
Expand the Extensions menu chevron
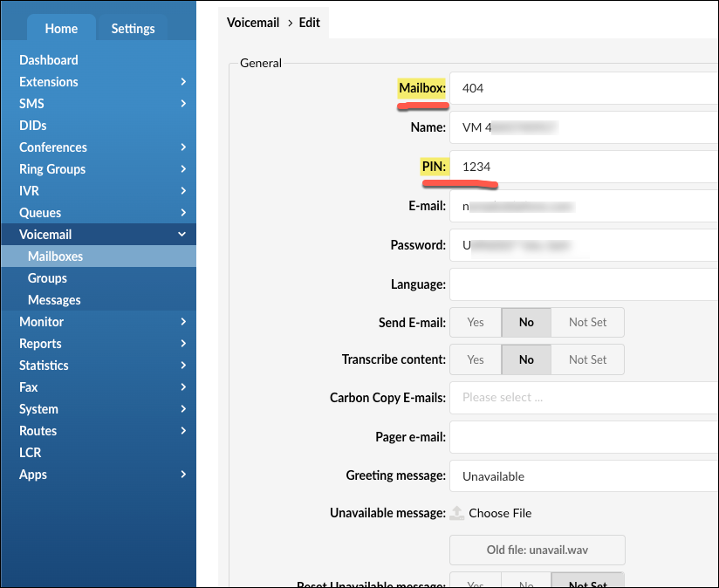click(x=182, y=82)
